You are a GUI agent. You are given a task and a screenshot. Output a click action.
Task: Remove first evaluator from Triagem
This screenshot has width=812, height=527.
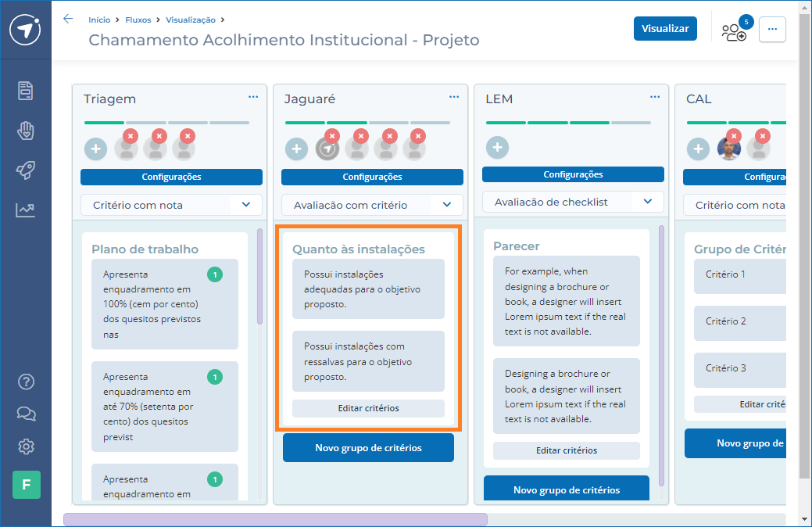[131, 136]
